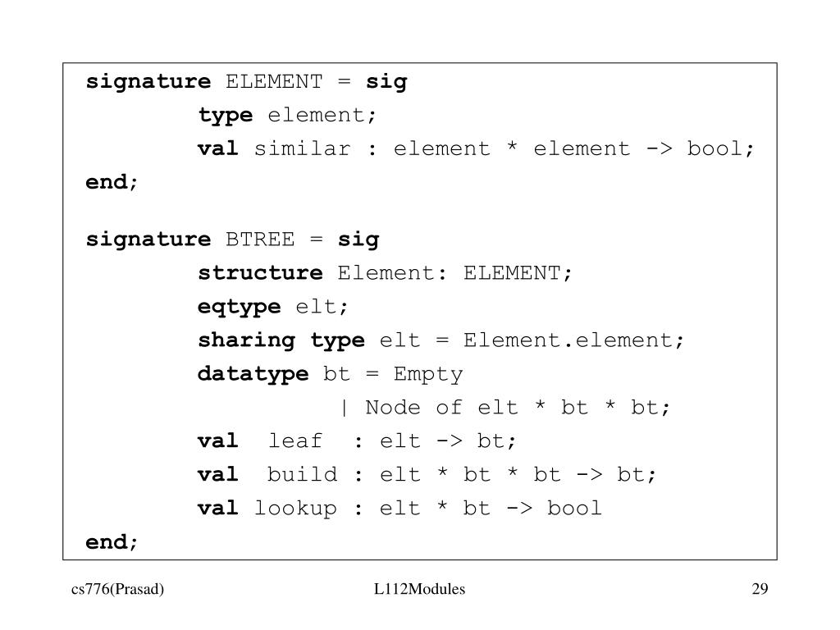
Task: Click the 'leaf' value name
Action: [x=295, y=441]
